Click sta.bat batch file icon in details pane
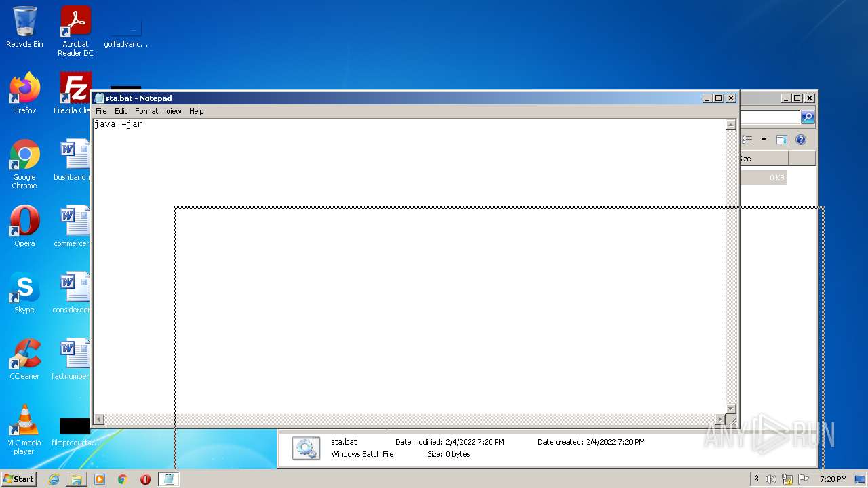This screenshot has width=868, height=488. pos(306,448)
